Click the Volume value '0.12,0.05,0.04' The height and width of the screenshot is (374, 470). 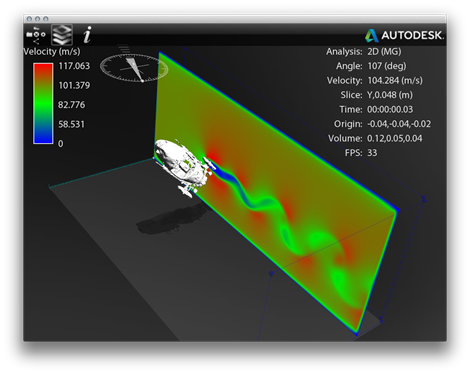click(x=395, y=138)
